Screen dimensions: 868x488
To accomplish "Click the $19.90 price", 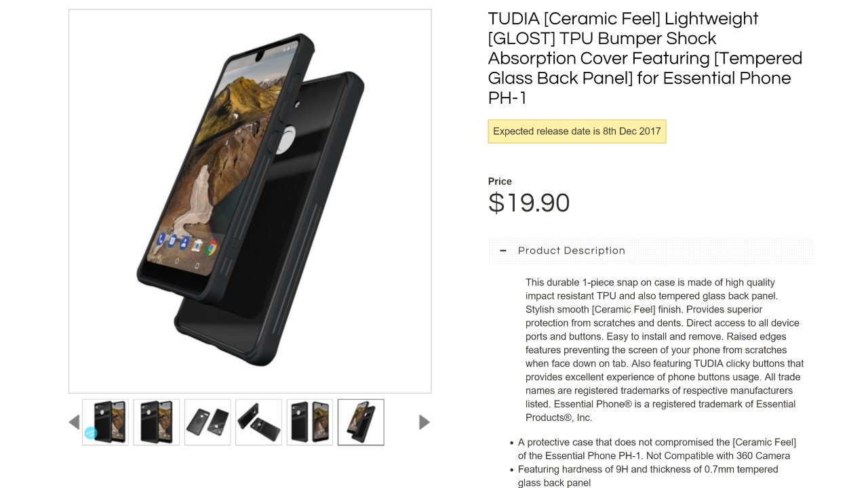I will (529, 203).
